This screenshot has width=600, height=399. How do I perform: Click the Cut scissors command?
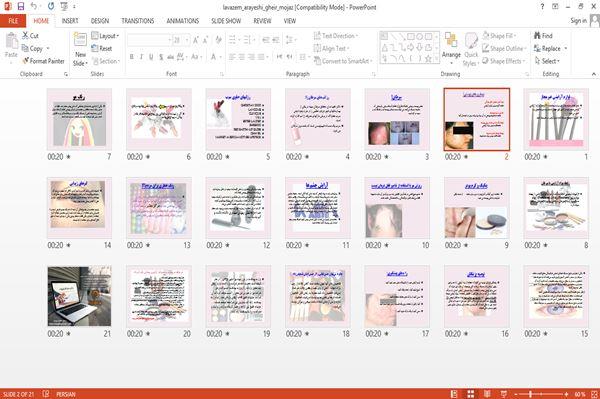30,36
